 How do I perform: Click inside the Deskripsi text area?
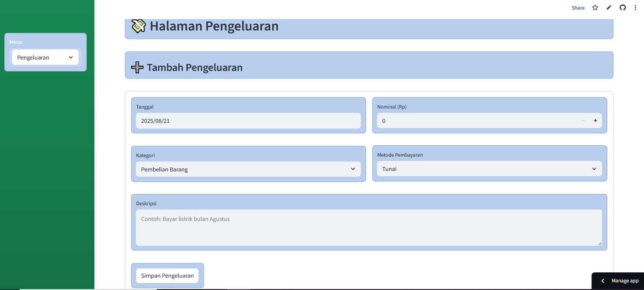tap(368, 228)
